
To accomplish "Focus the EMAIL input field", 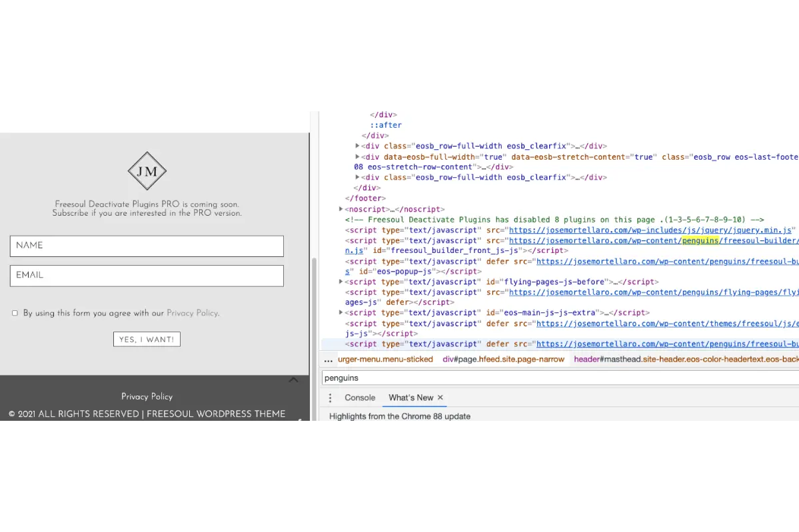I will [x=147, y=276].
